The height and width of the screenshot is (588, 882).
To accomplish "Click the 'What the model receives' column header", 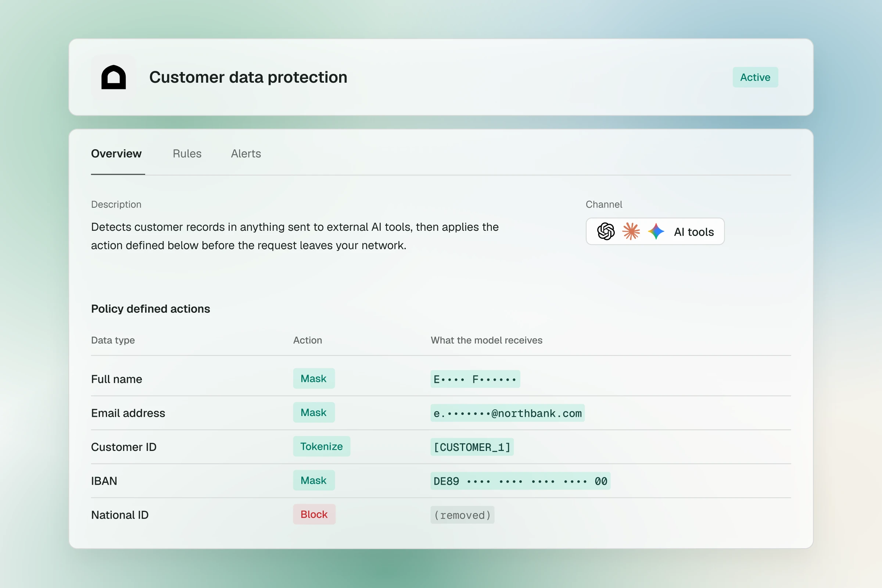I will tap(486, 340).
